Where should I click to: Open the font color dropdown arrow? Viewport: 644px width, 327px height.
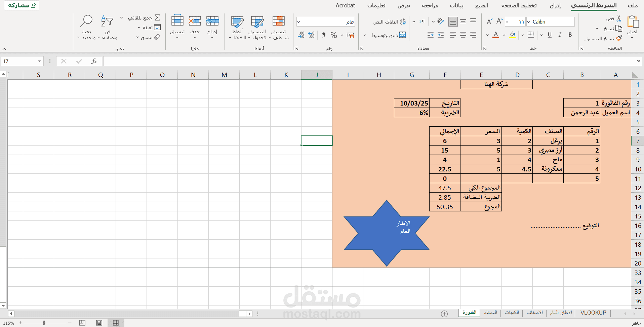pos(487,35)
